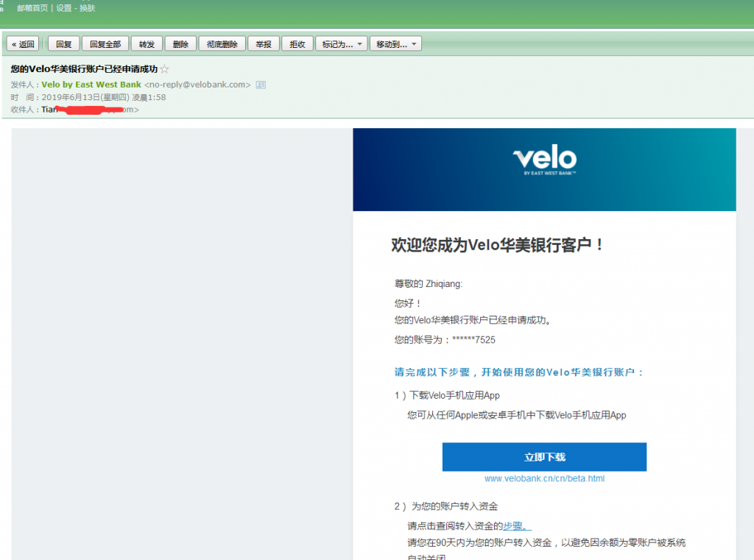Click the greeting 尊敬的 Zhiqiang
Image resolution: width=754 pixels, height=560 pixels.
coord(428,283)
